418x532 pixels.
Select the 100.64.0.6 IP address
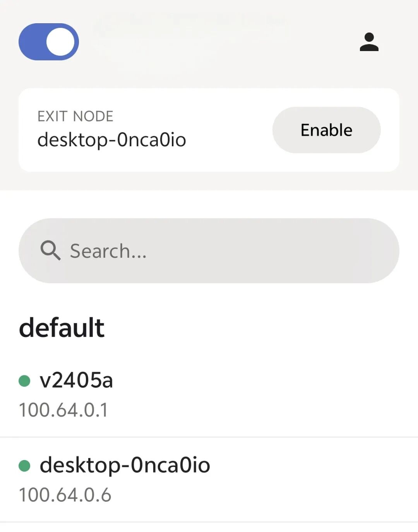65,495
